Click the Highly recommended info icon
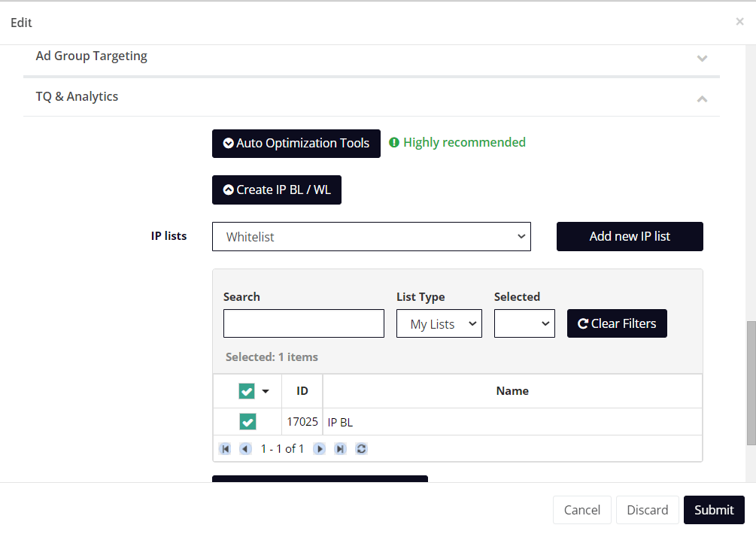Screen dimensions: 756x534 coord(394,143)
